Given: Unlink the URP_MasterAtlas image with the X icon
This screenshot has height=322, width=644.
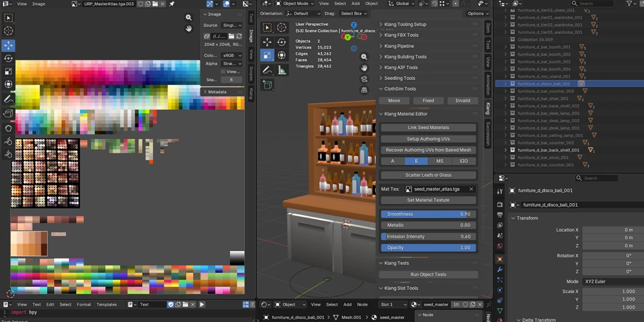Looking at the screenshot, I should tap(162, 4).
